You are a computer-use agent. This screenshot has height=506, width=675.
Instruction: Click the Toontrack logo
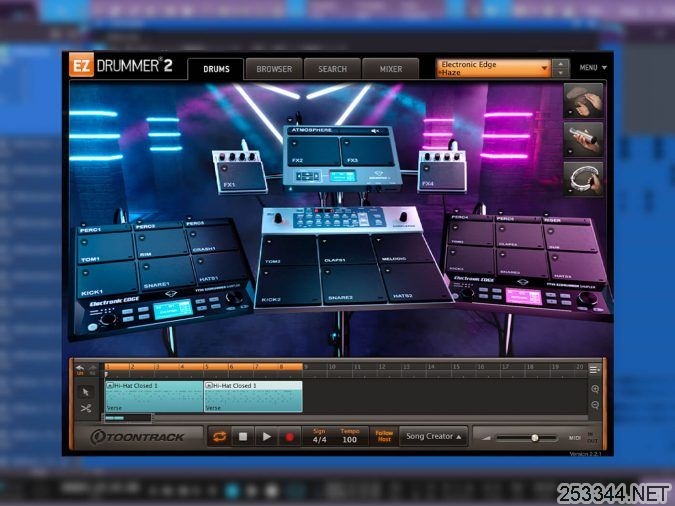pyautogui.click(x=137, y=437)
